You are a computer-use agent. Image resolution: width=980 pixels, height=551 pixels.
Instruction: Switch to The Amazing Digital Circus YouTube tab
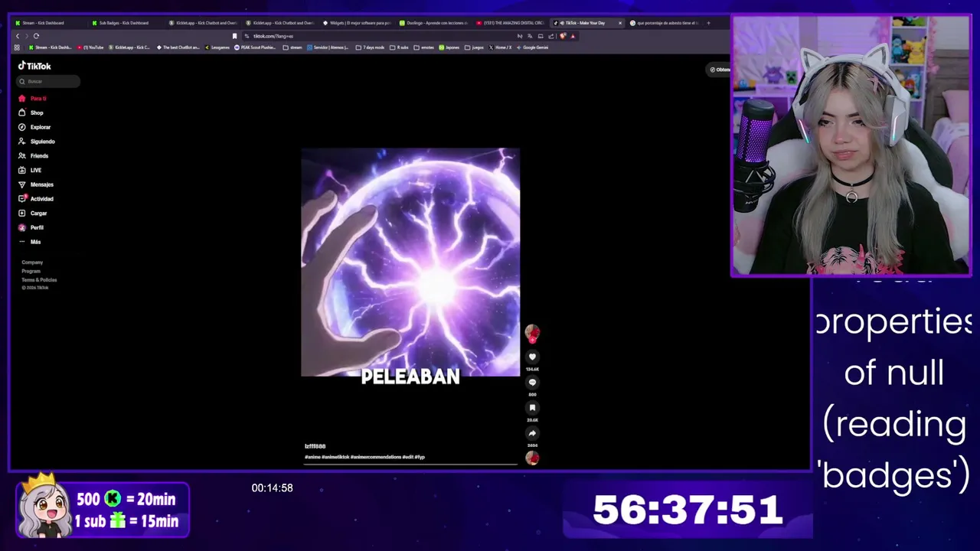click(510, 23)
